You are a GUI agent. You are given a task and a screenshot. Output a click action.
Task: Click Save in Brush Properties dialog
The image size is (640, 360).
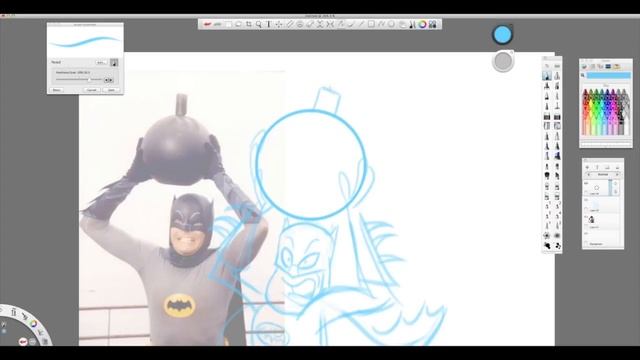[x=111, y=90]
